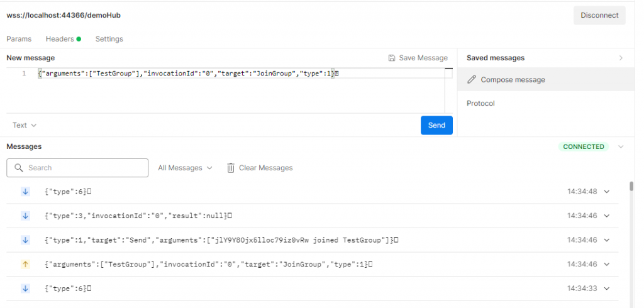The image size is (644, 308).
Task: Click the New message heading
Action: 30,58
